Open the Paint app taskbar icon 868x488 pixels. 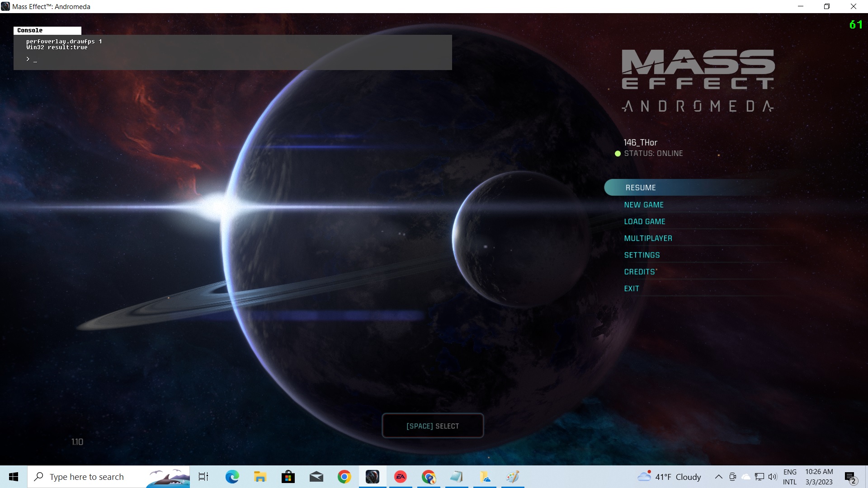513,477
